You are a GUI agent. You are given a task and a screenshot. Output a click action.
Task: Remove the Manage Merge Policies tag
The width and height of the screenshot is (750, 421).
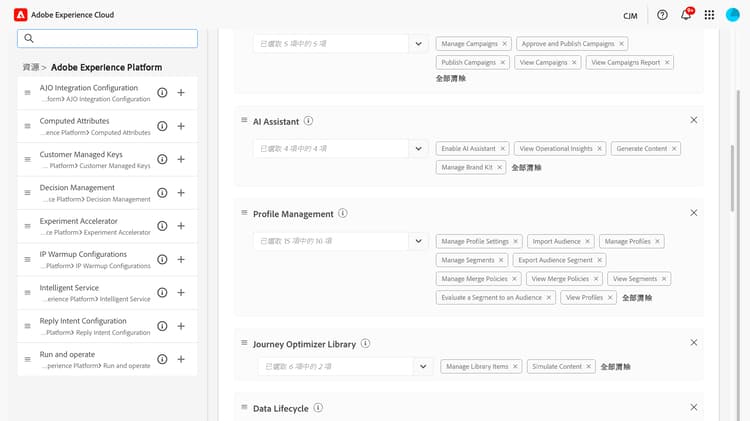pyautogui.click(x=514, y=279)
